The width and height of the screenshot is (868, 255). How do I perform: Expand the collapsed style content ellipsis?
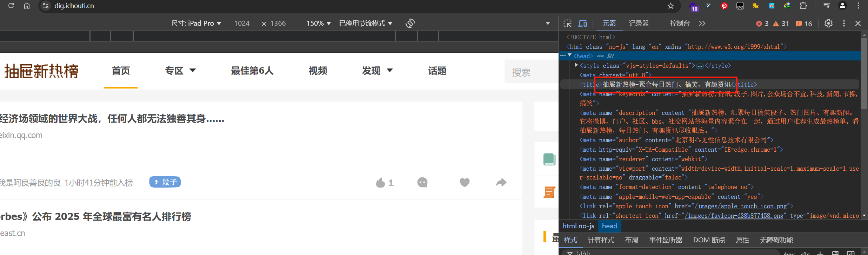[700, 66]
